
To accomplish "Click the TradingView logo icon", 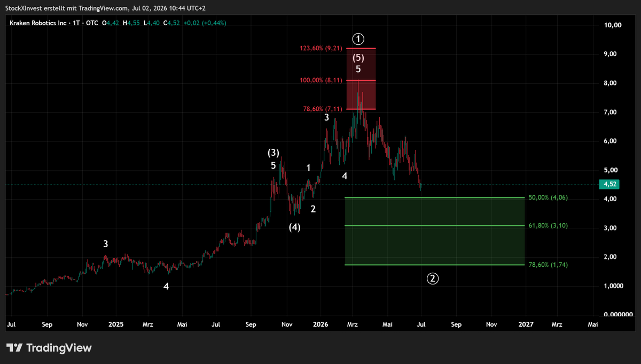I will coord(14,348).
